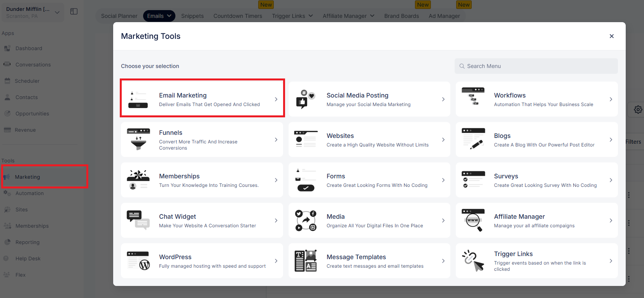Select the Blogs card title
The height and width of the screenshot is (298, 644).
[x=502, y=136]
